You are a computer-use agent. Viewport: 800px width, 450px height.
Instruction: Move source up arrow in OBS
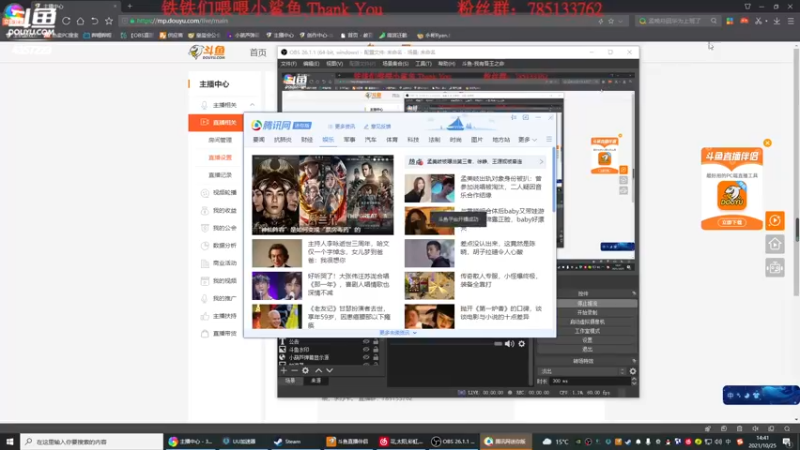point(318,370)
